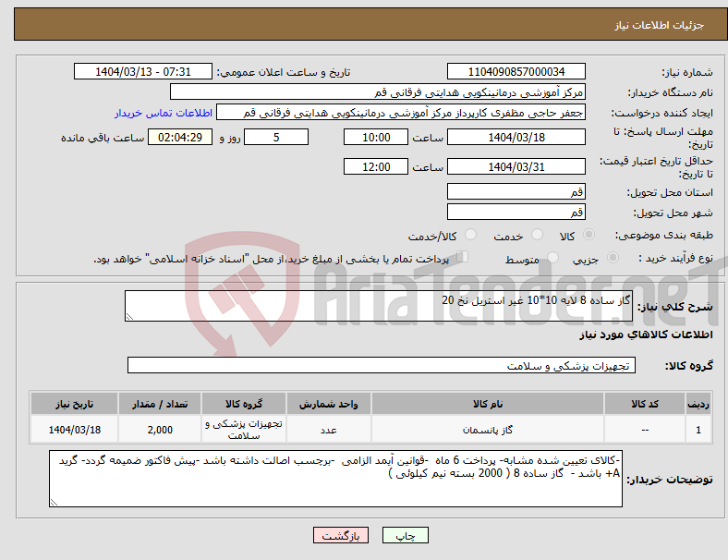Open the اطلاعات تماس خریدار link
Screen dimensions: 728x560
coord(164,113)
